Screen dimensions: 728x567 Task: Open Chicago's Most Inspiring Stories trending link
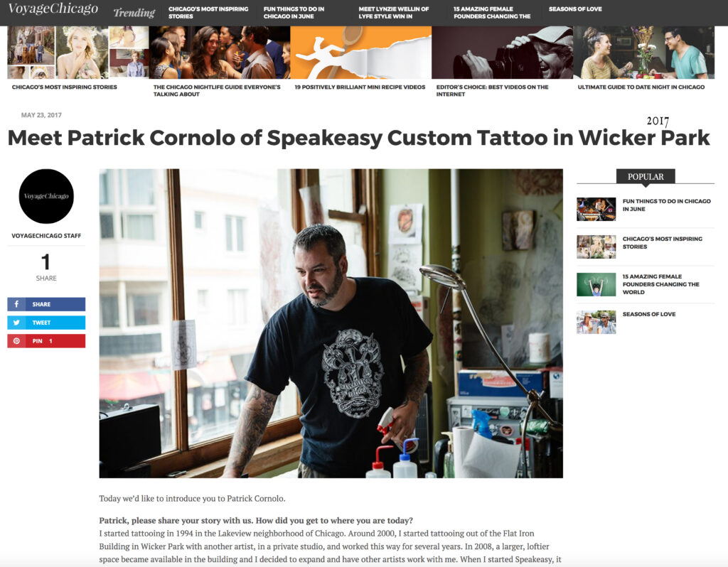click(x=208, y=13)
